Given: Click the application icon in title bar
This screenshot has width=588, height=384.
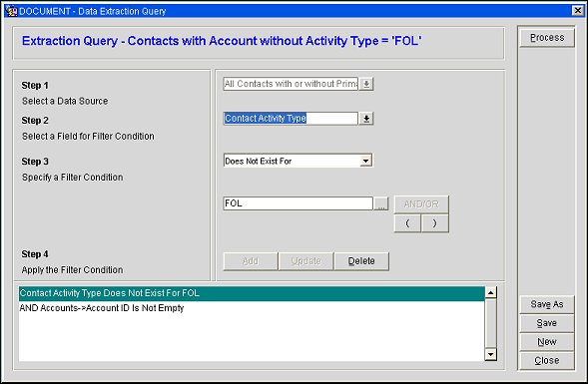Looking at the screenshot, I should (x=12, y=11).
